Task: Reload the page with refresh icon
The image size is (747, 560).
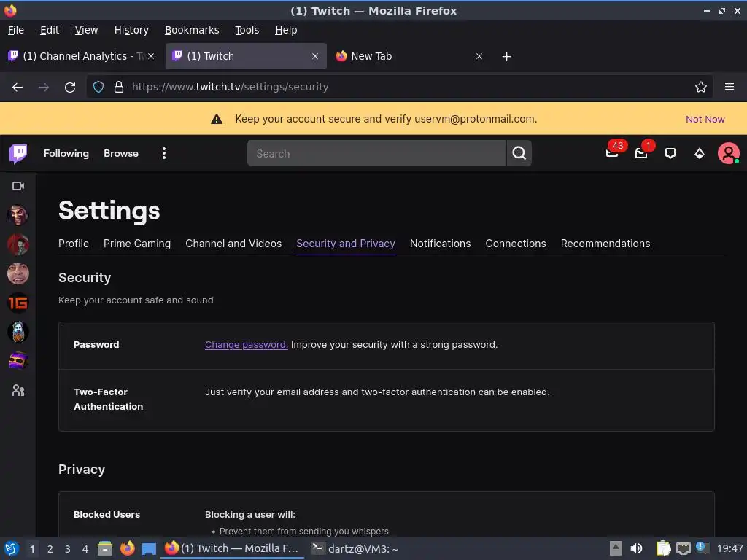Action: pyautogui.click(x=70, y=87)
